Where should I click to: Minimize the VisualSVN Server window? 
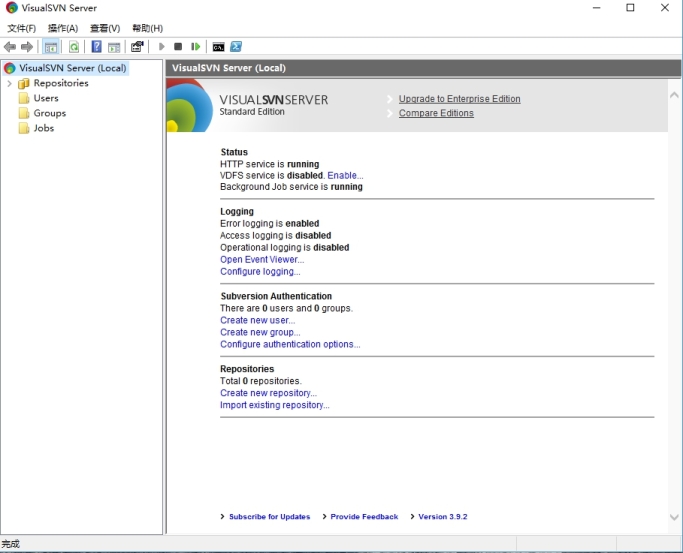coord(597,8)
